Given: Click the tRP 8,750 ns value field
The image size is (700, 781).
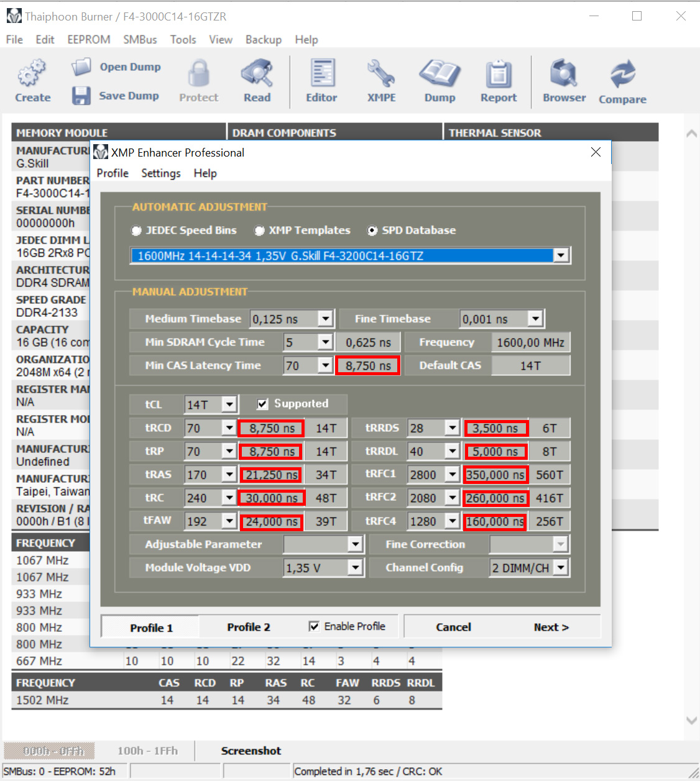Looking at the screenshot, I should [271, 452].
